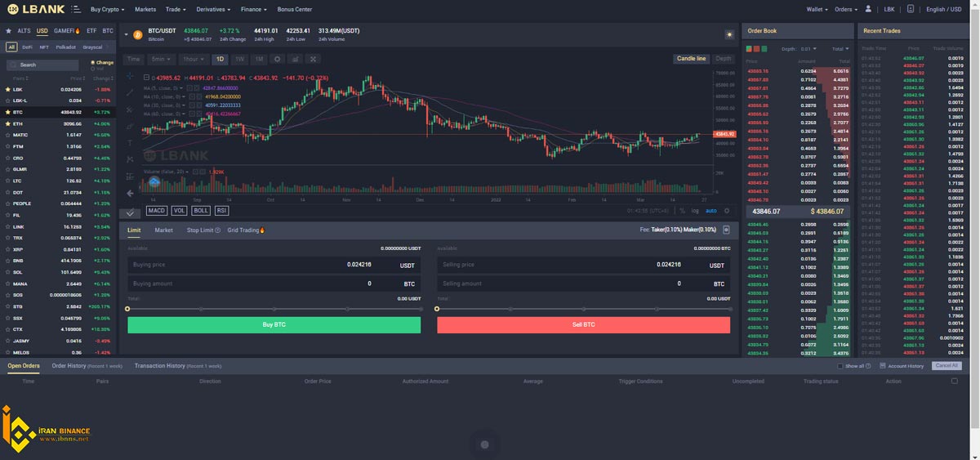This screenshot has height=460, width=980.
Task: Select the trend line drawing tool
Action: coord(130,92)
